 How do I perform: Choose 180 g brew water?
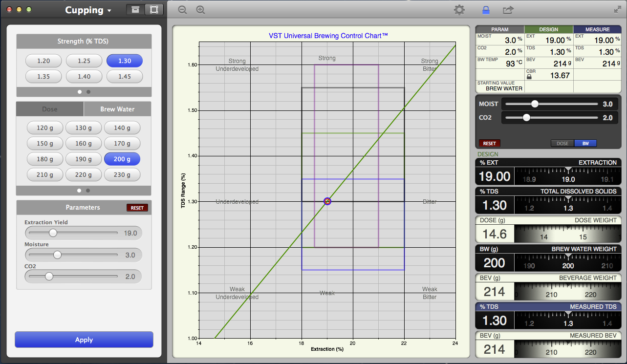pyautogui.click(x=45, y=159)
